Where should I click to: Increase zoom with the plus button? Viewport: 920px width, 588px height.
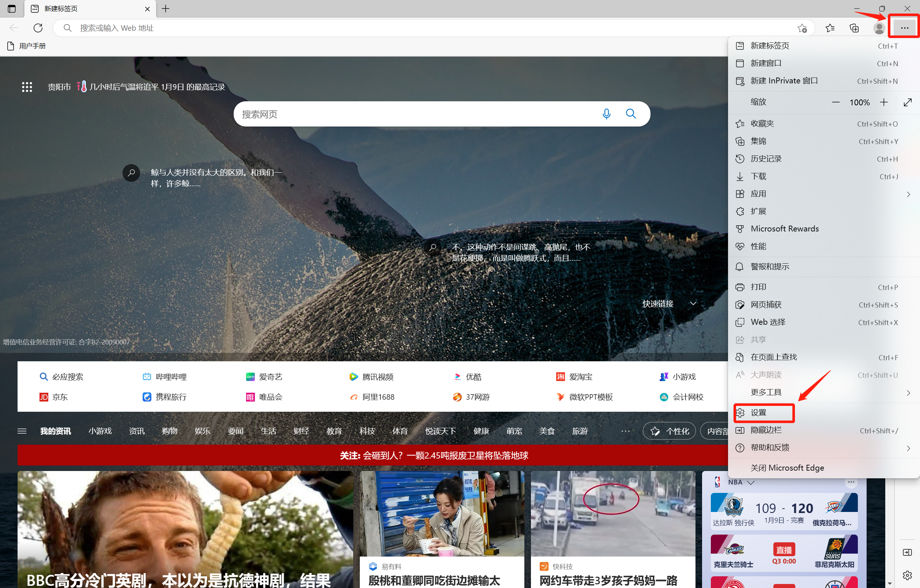tap(884, 102)
